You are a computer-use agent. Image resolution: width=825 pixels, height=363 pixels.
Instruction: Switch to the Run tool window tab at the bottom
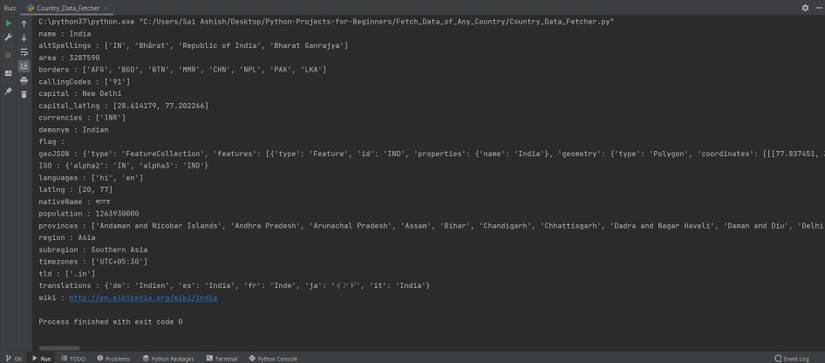(x=42, y=359)
